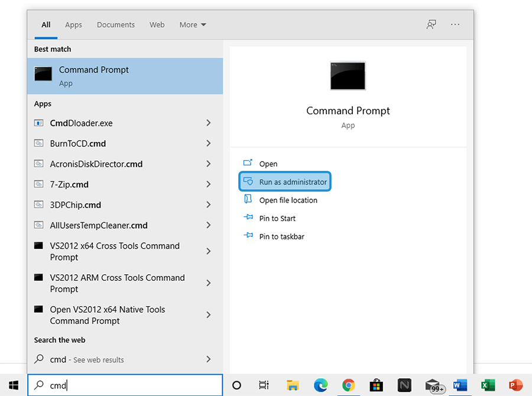Click the AcronisDiskDirector.cmd file icon
Image resolution: width=532 pixels, height=396 pixels.
pos(38,164)
